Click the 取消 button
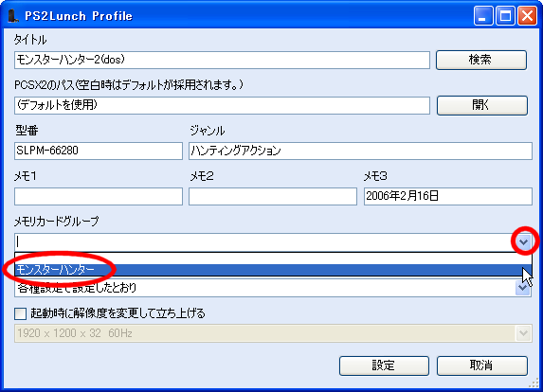543x392 pixels. tap(482, 365)
